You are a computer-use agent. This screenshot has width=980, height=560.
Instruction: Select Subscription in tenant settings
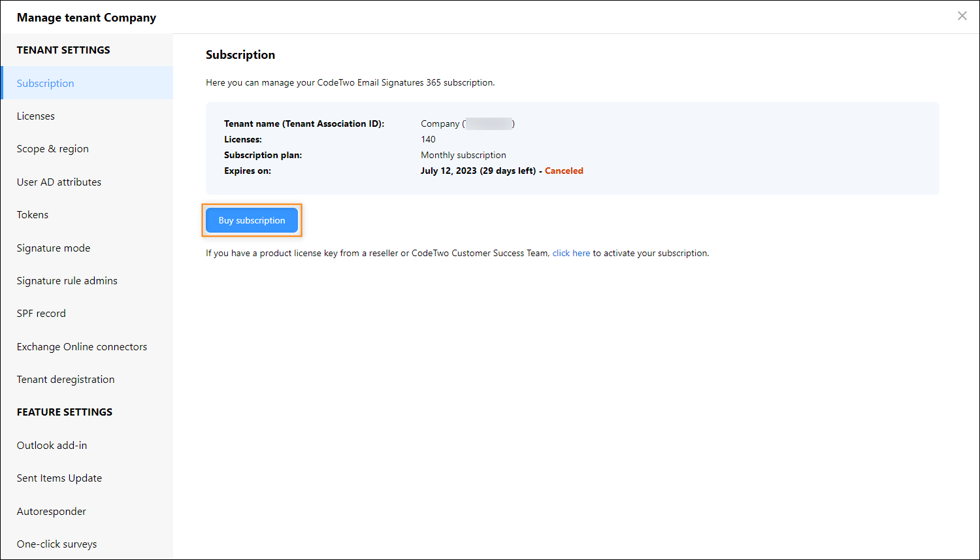coord(87,83)
